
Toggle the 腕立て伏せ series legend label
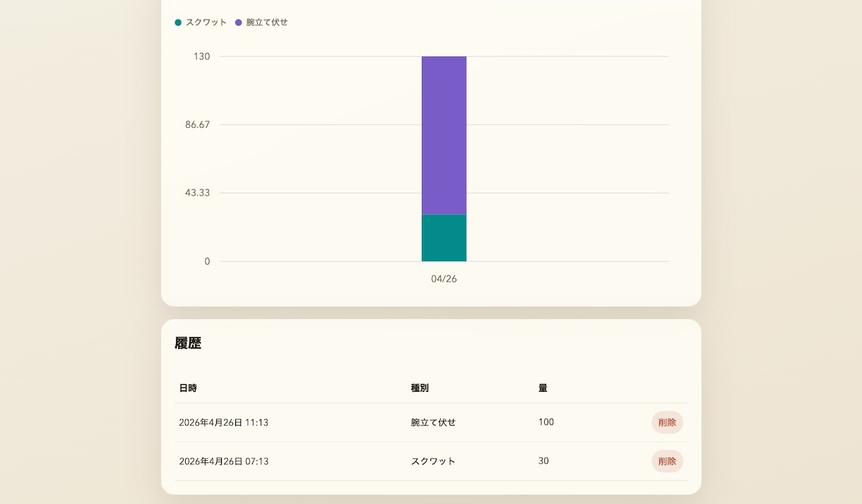(x=267, y=23)
